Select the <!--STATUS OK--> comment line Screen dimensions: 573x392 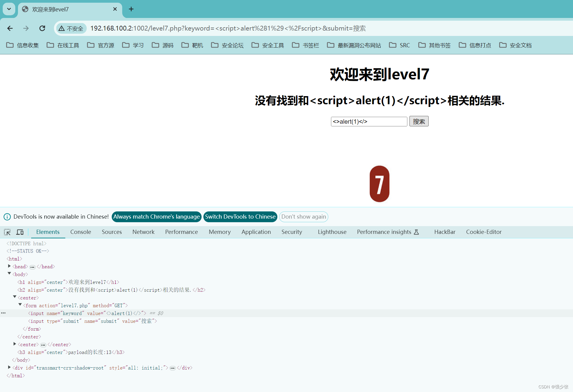28,251
